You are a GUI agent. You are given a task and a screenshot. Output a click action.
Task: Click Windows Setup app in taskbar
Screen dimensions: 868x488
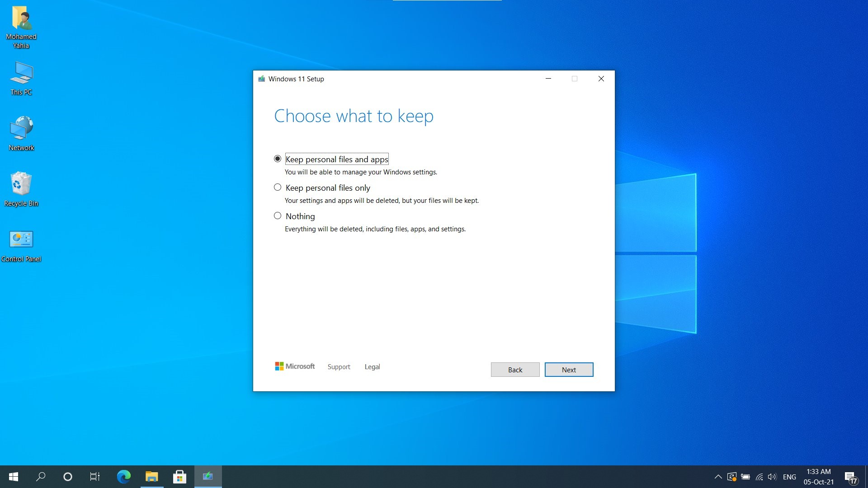click(208, 477)
